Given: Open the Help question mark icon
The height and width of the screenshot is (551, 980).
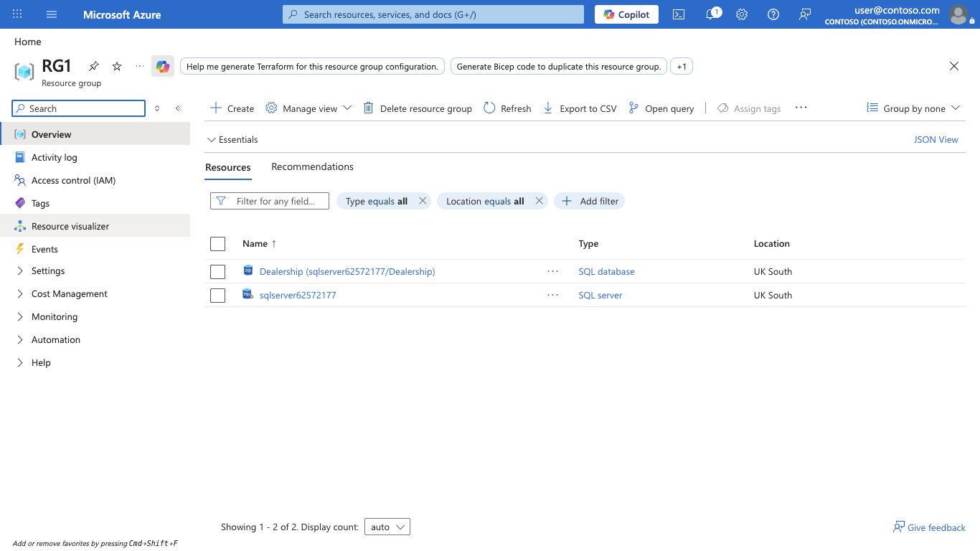Looking at the screenshot, I should [x=773, y=14].
